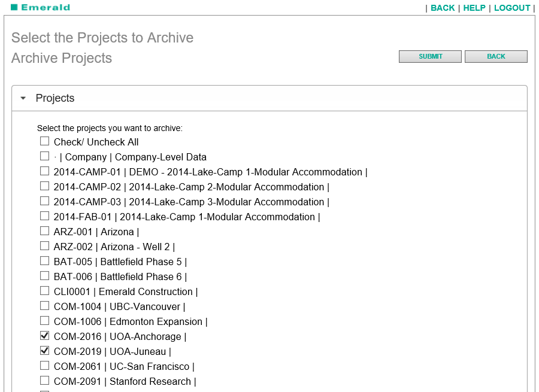Select the 2014-CAMP-01 DEMO project checkbox
The image size is (539, 392).
pos(44,171)
